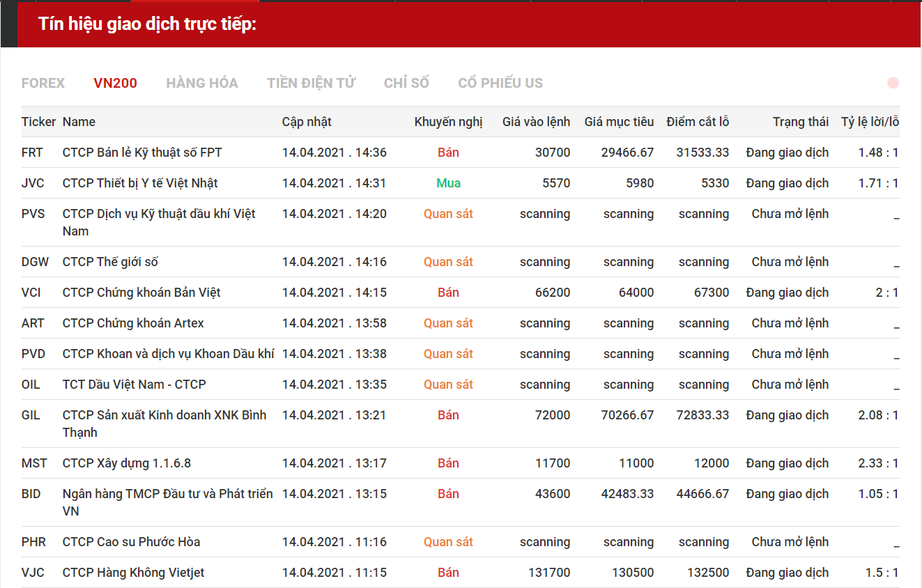This screenshot has height=588, width=922.
Task: Switch to the CHỈ SỐ tab
Action: pyautogui.click(x=406, y=83)
